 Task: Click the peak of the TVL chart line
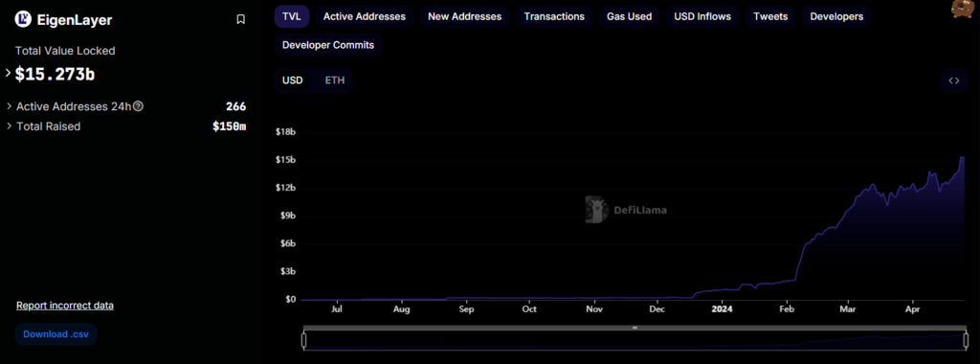click(x=961, y=157)
